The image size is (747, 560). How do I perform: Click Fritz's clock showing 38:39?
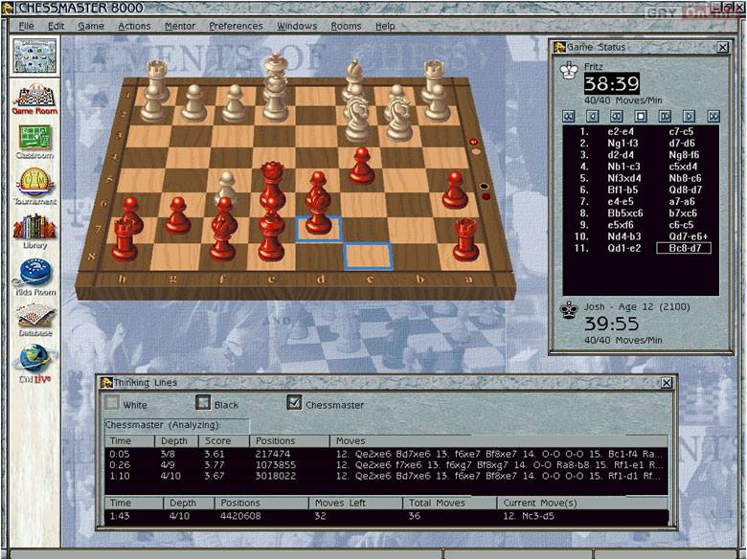(612, 84)
